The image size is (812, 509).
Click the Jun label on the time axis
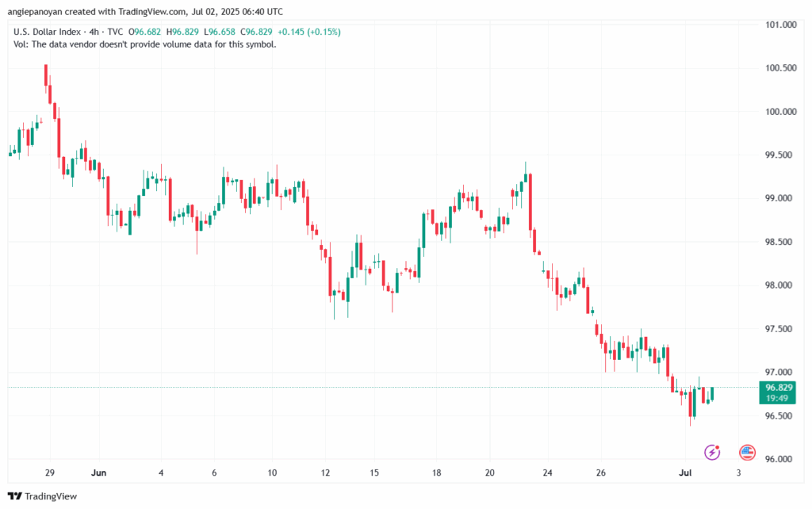pos(98,473)
